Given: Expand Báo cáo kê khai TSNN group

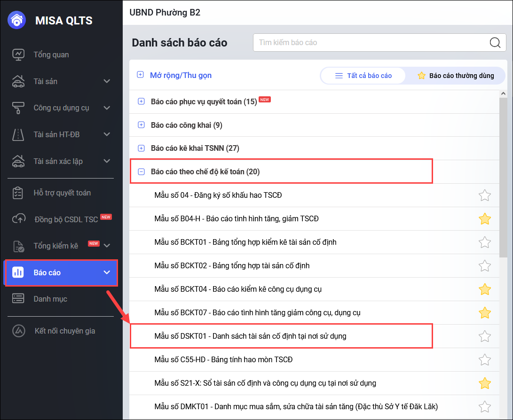Looking at the screenshot, I should (x=141, y=148).
